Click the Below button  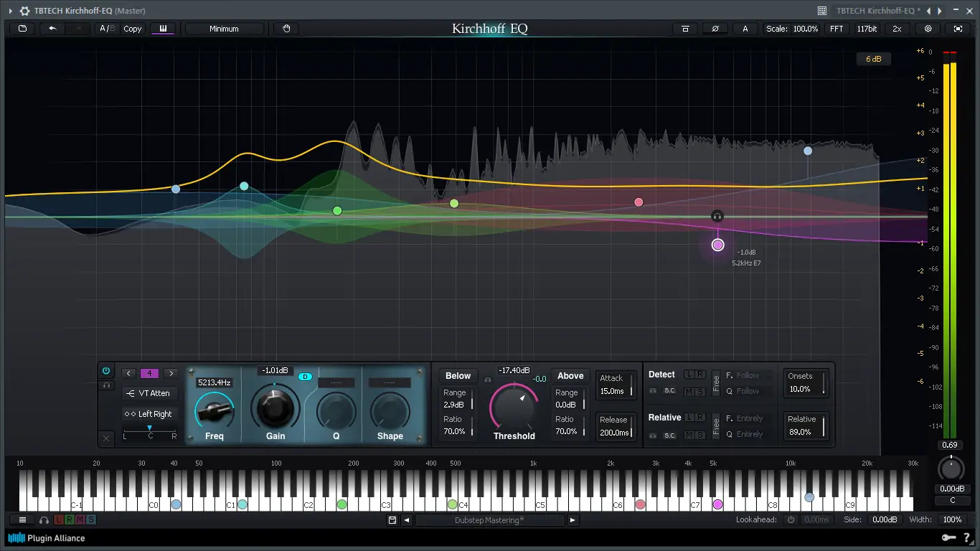click(458, 376)
